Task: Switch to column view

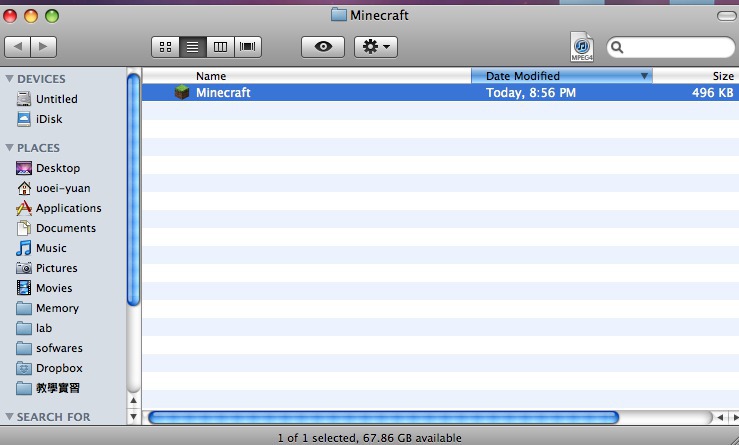Action: 220,47
